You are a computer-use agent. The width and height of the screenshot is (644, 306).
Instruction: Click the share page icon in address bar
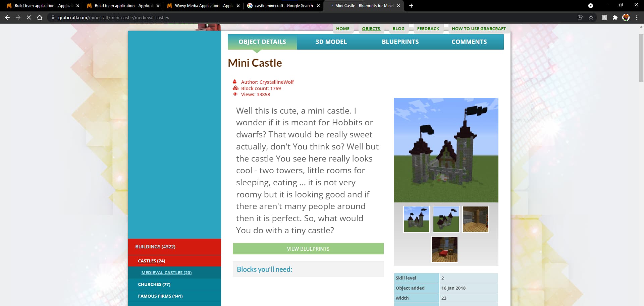click(x=580, y=17)
